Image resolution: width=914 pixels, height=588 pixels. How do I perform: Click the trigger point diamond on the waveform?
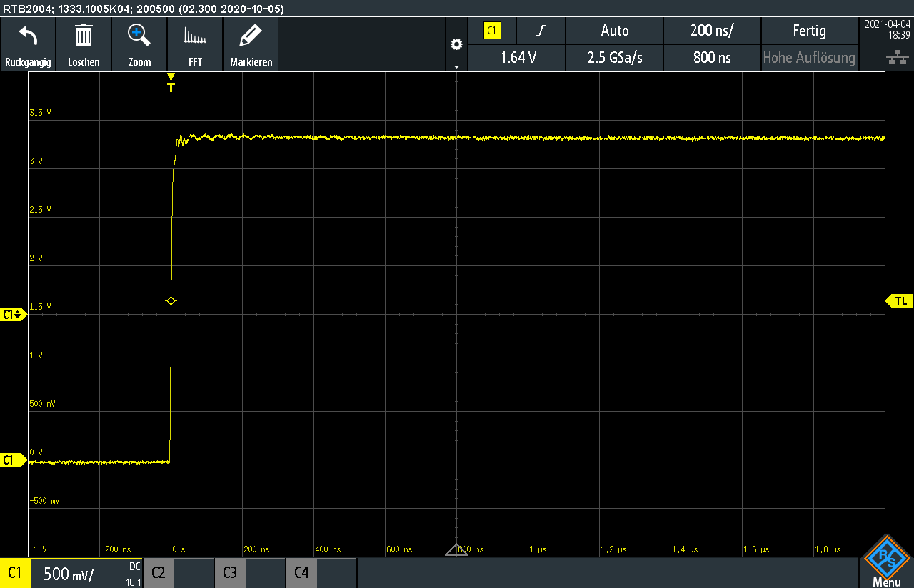pyautogui.click(x=171, y=301)
